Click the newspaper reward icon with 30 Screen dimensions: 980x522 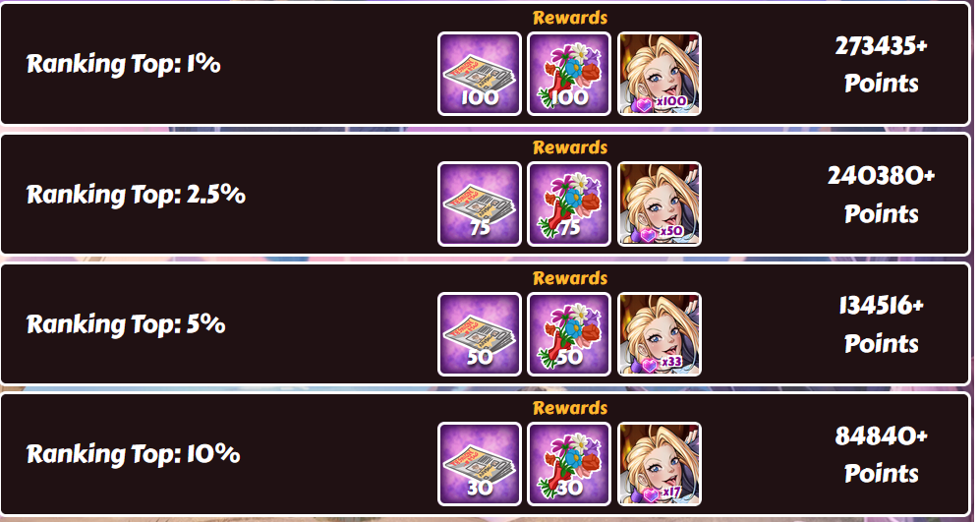coord(480,464)
